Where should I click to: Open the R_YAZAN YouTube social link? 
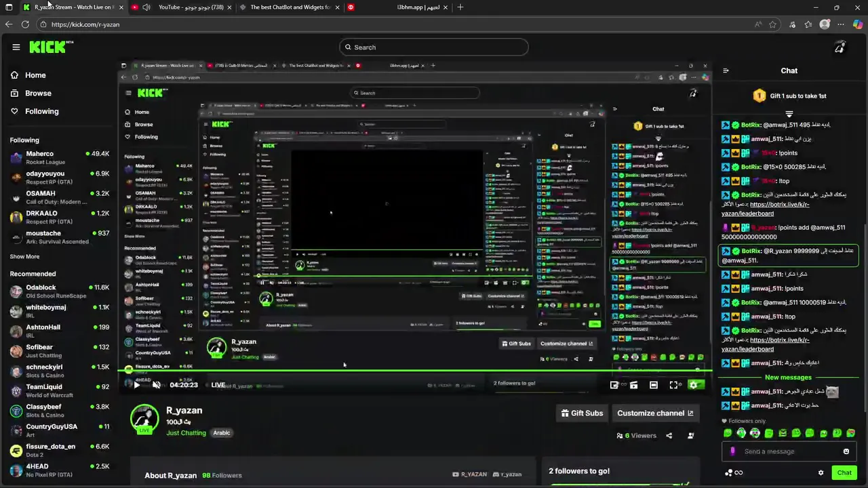(469, 474)
